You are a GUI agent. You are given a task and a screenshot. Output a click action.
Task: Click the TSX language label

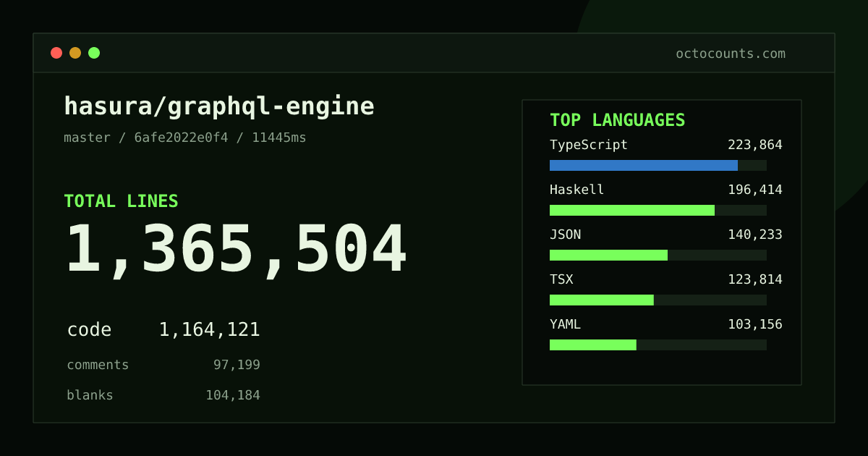[561, 279]
